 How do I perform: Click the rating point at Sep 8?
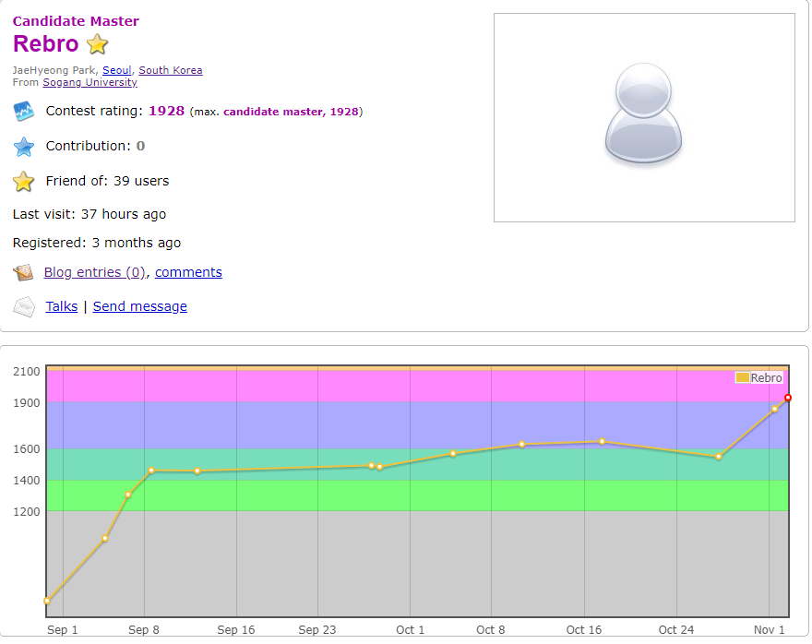point(151,471)
